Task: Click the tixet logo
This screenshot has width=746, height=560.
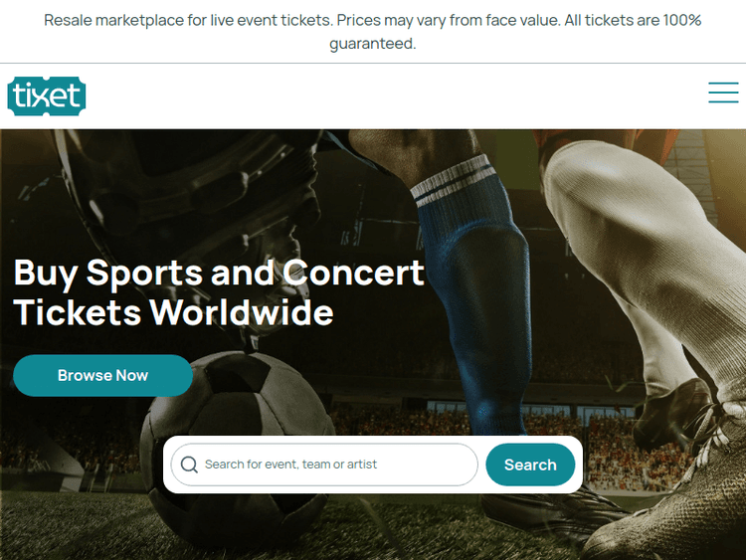Action: pos(47,95)
